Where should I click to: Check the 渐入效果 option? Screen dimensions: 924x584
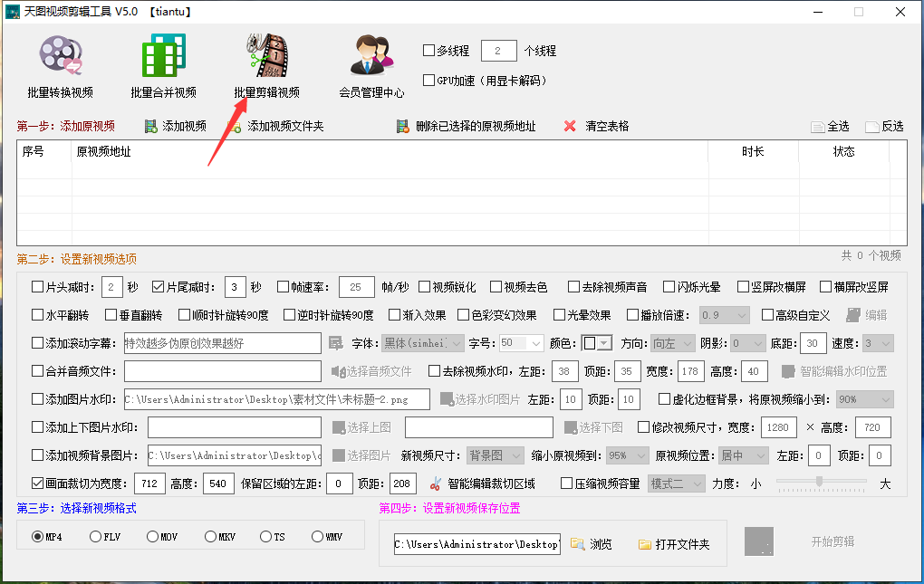click(x=394, y=315)
